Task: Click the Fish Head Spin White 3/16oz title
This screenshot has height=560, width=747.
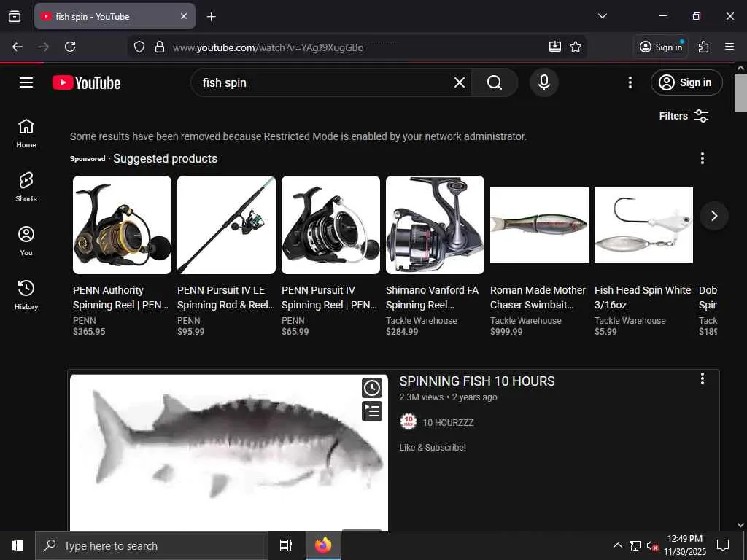Action: point(643,297)
